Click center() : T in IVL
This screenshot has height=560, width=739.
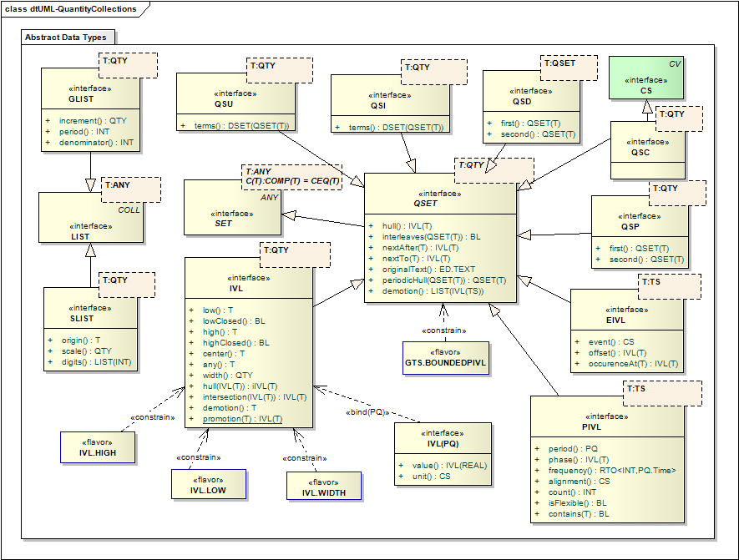click(224, 353)
